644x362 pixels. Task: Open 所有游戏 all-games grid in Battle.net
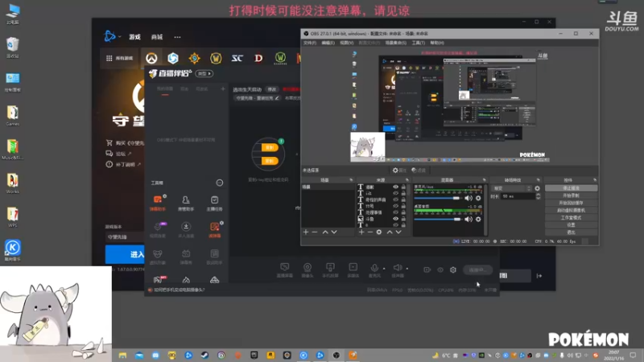point(119,58)
